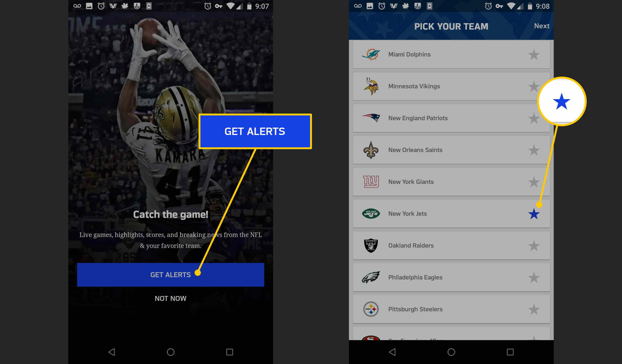Toggle favorite star for Pittsburgh Steelers
This screenshot has height=364, width=622.
534,309
